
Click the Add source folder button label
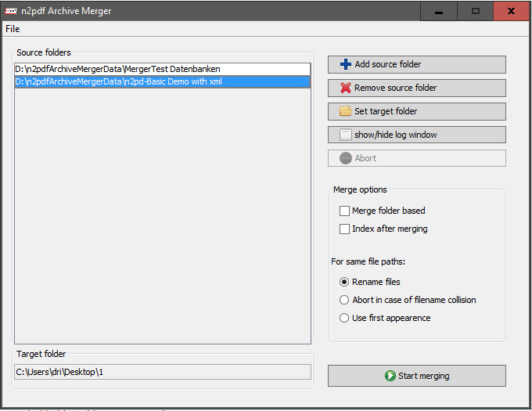[x=388, y=64]
